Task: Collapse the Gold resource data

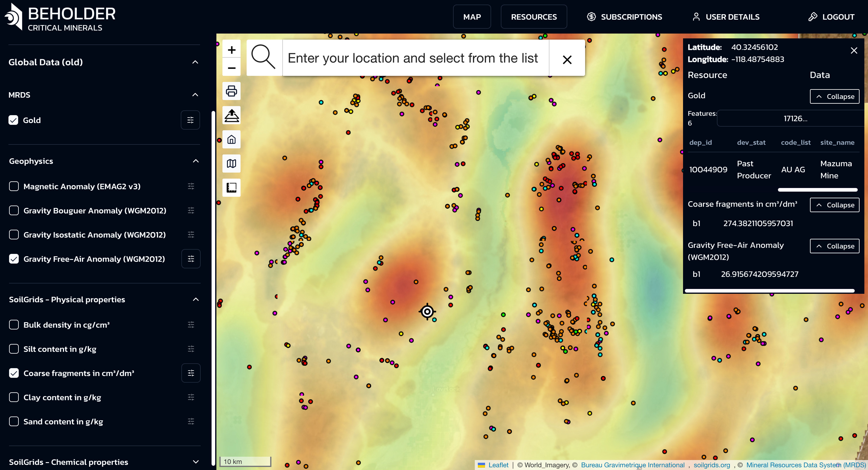Action: click(x=834, y=96)
